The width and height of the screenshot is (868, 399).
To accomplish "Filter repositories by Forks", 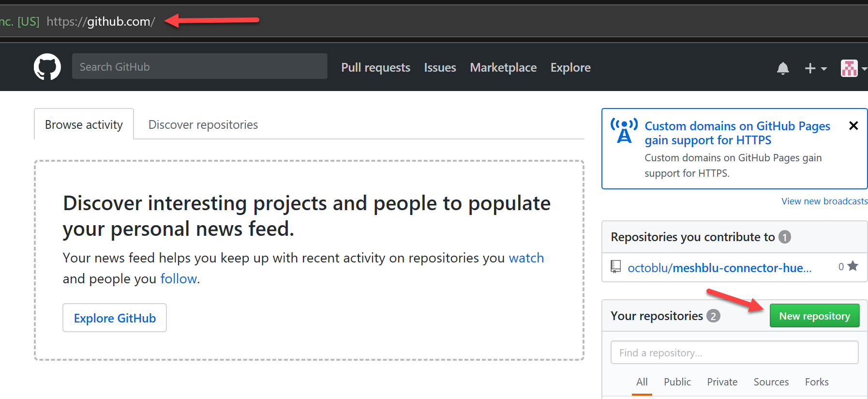I will click(x=816, y=382).
